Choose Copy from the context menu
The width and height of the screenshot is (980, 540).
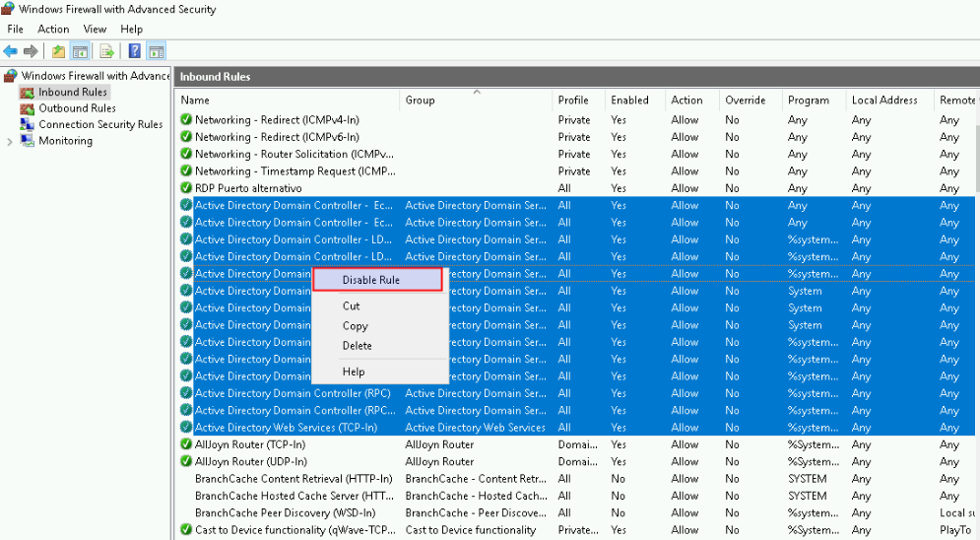(x=355, y=325)
